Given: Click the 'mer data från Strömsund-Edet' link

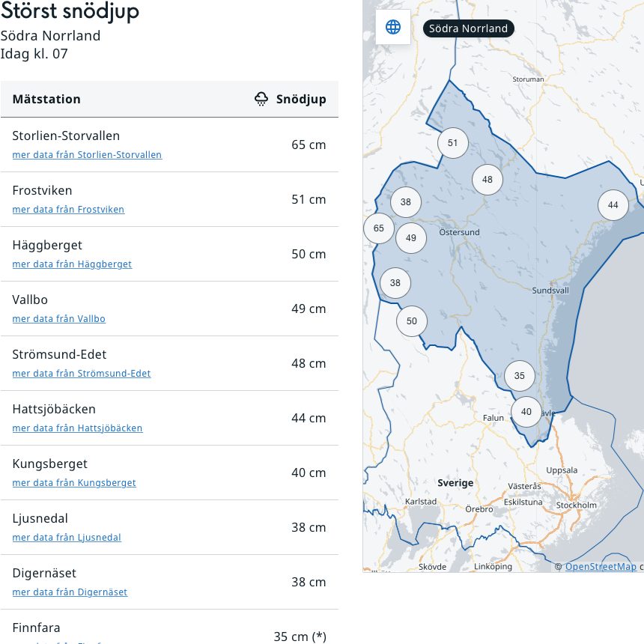Looking at the screenshot, I should point(82,374).
